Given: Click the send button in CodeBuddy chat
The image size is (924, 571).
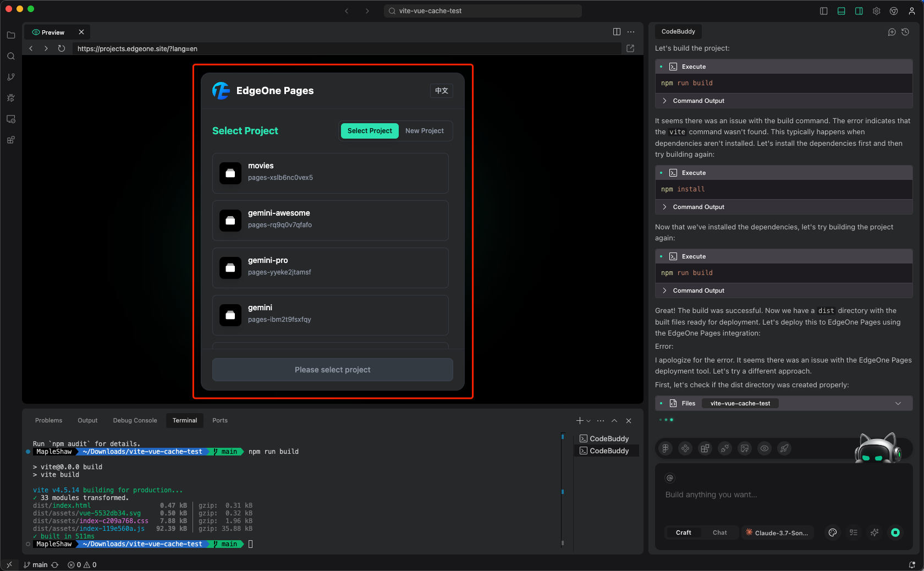Looking at the screenshot, I should 895,532.
